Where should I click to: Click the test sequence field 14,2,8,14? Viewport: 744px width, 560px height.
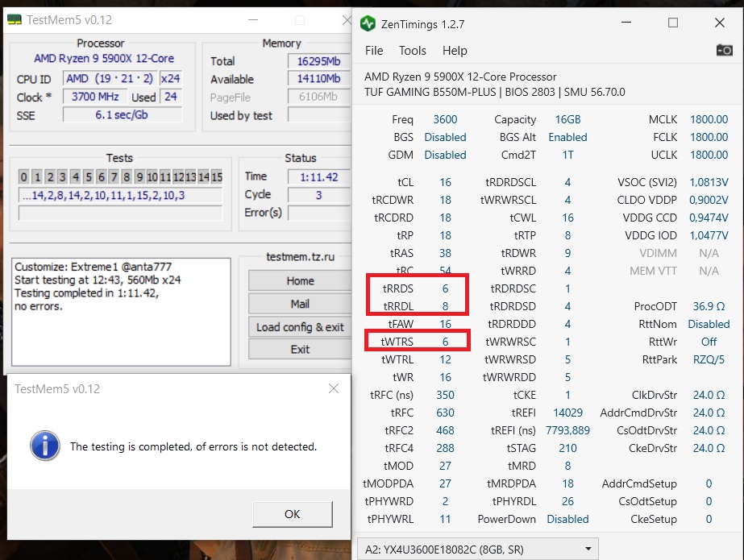pos(120,195)
